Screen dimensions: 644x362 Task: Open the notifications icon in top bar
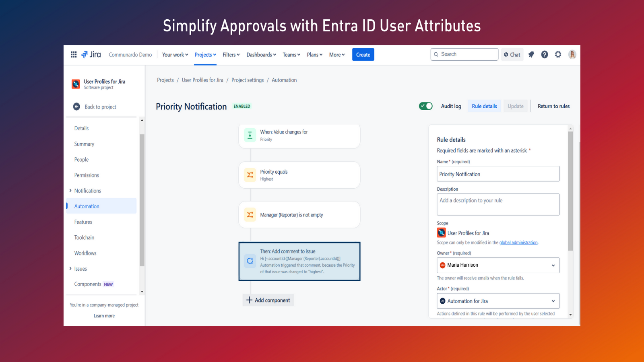[x=531, y=55]
